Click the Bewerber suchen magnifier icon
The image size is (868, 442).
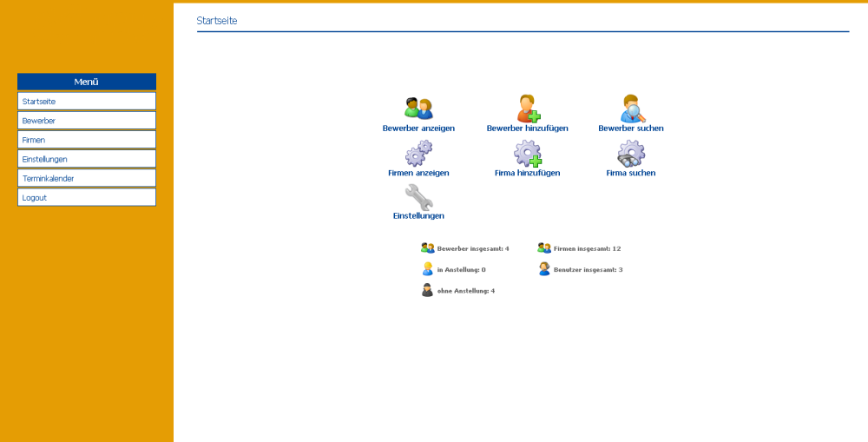[632, 109]
